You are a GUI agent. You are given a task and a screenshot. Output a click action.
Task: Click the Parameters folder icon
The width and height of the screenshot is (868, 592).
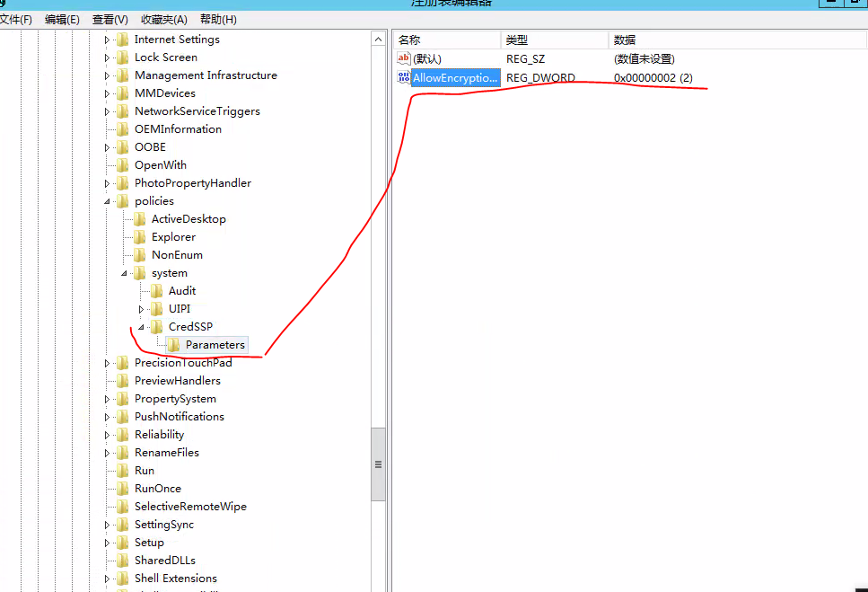click(174, 344)
